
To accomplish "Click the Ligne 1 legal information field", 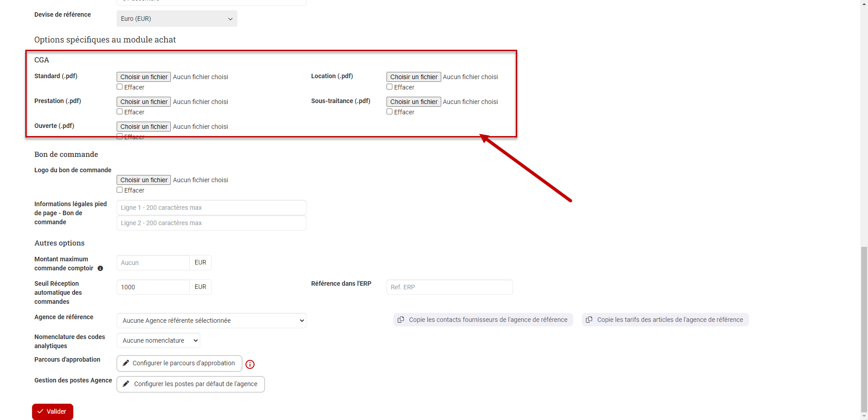I will tap(211, 208).
